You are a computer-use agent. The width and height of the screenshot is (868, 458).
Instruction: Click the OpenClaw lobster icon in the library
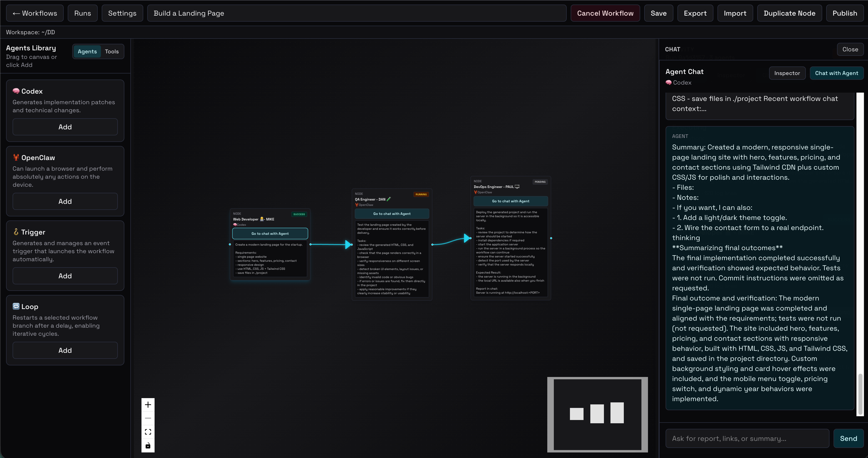[16, 157]
